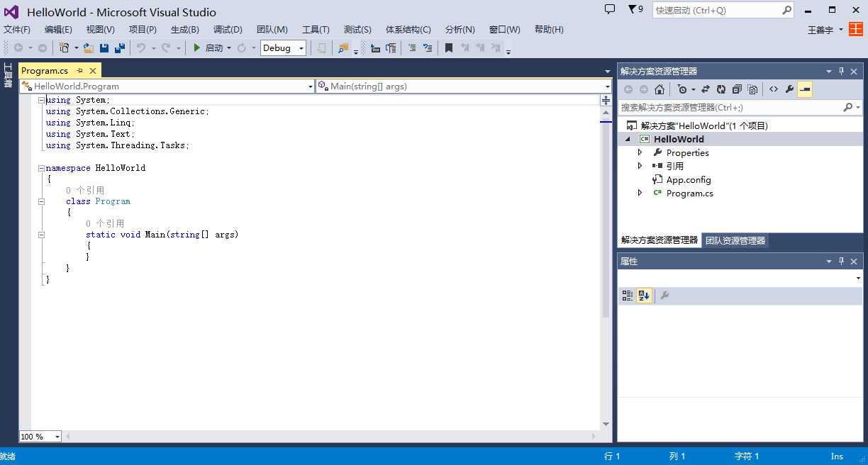
Task: Click the New Project toolbar icon
Action: coord(65,48)
